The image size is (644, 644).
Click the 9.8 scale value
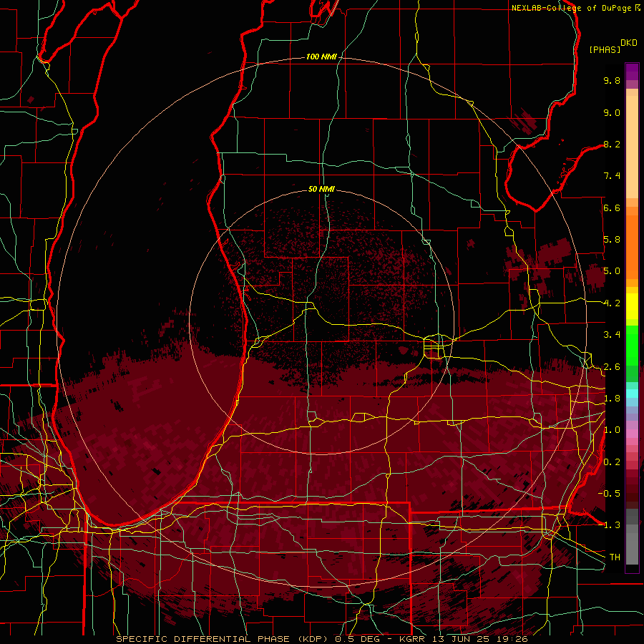coord(612,80)
